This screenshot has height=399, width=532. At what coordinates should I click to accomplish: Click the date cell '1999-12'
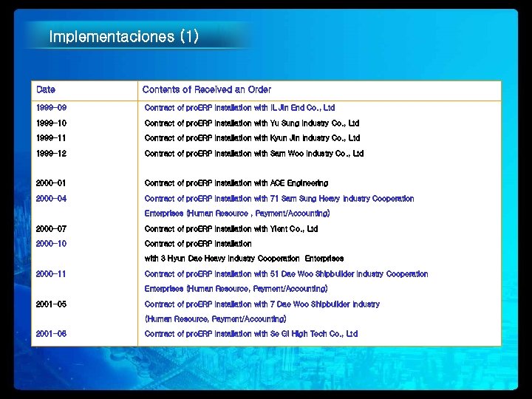(x=51, y=154)
